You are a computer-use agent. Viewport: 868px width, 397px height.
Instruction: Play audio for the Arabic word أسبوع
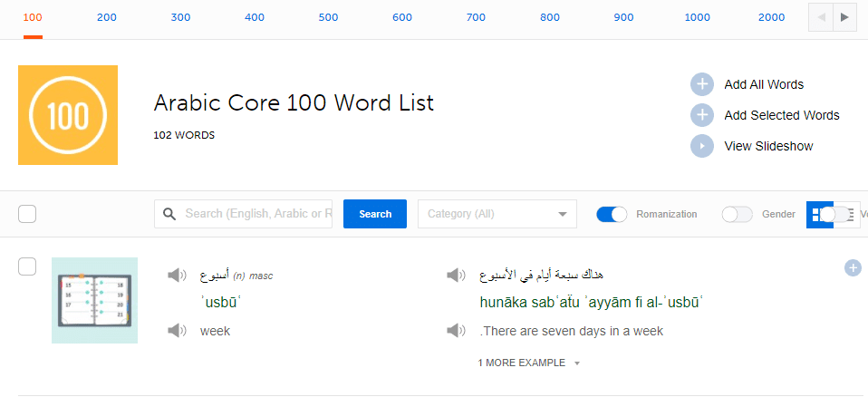coord(177,276)
